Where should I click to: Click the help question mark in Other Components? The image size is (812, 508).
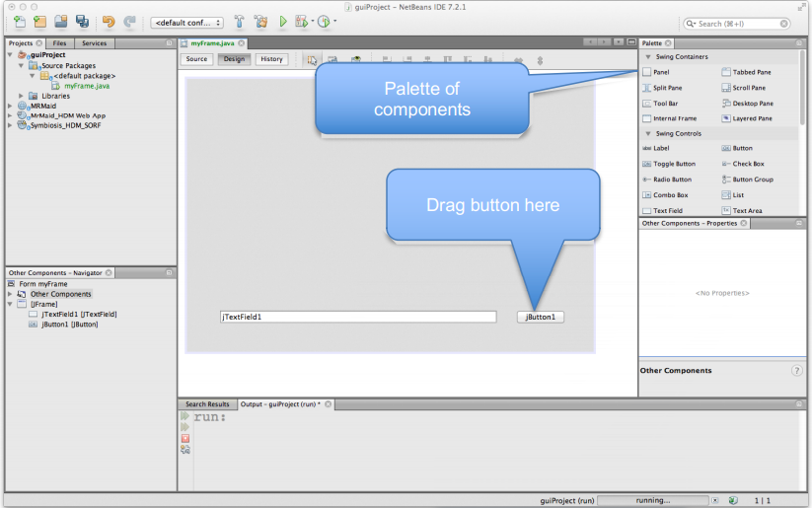(796, 371)
